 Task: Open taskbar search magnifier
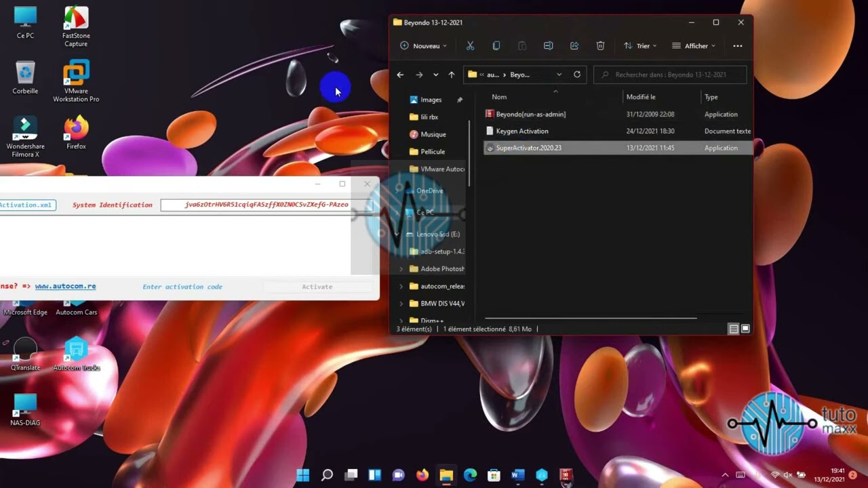tap(327, 475)
